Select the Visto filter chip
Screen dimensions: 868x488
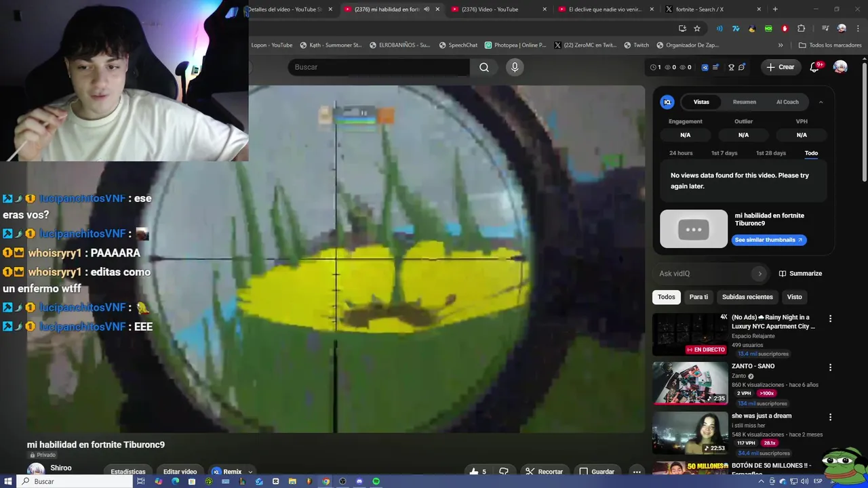(794, 297)
